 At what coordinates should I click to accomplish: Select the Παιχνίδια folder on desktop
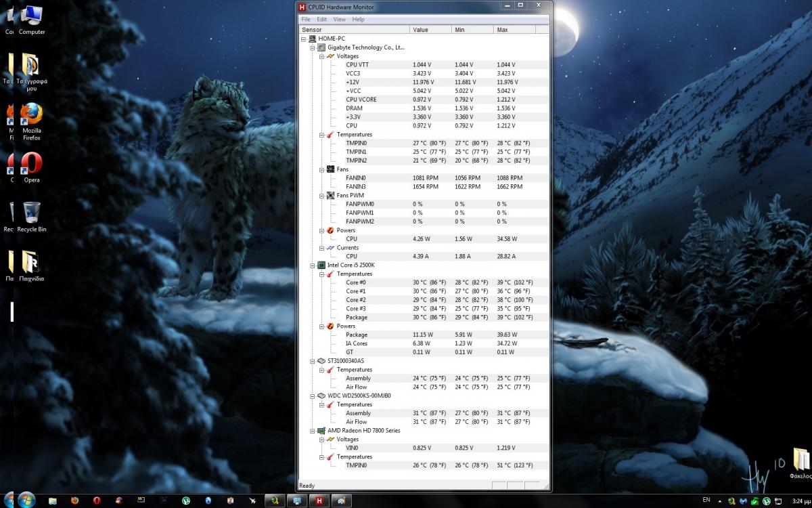point(32,266)
